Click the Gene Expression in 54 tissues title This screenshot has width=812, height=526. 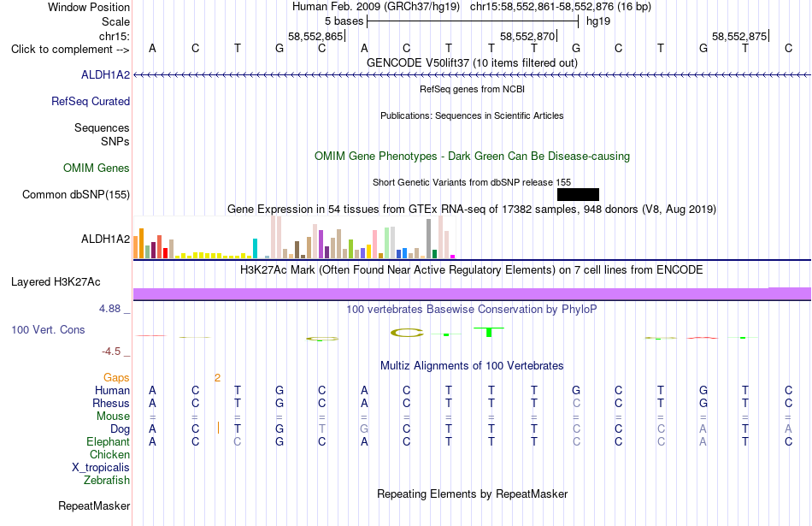coord(472,209)
